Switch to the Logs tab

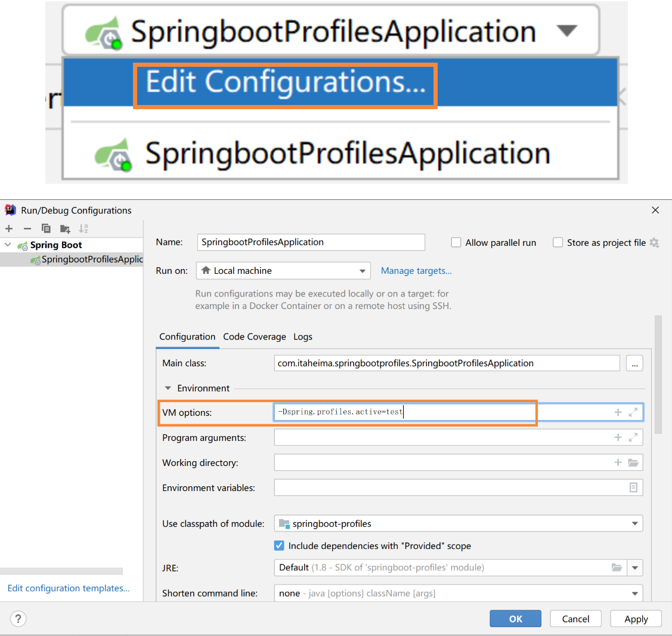coord(303,336)
